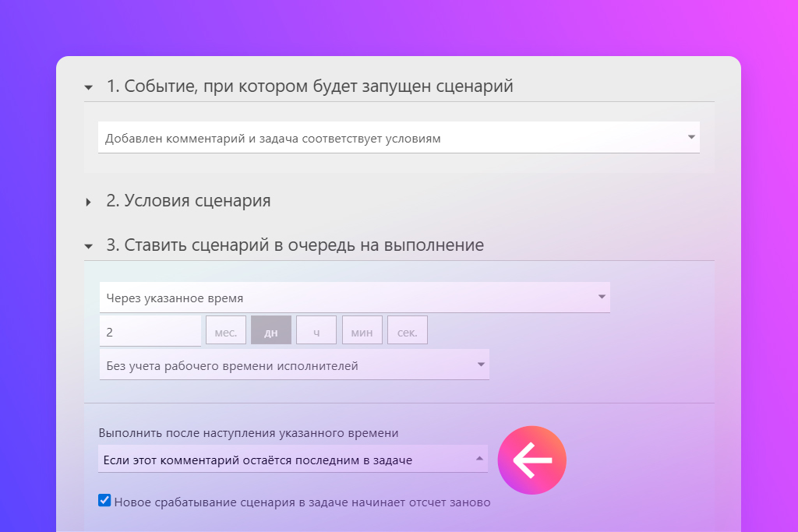Click heading '3. Ставить сценарий в очередь'
The image size is (798, 532).
tap(295, 245)
